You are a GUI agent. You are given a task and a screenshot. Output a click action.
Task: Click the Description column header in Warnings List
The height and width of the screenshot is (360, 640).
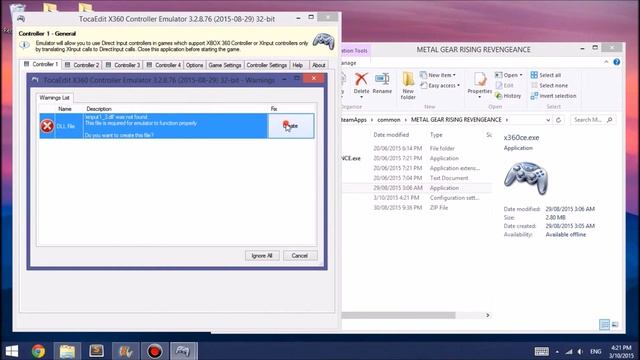click(x=99, y=109)
